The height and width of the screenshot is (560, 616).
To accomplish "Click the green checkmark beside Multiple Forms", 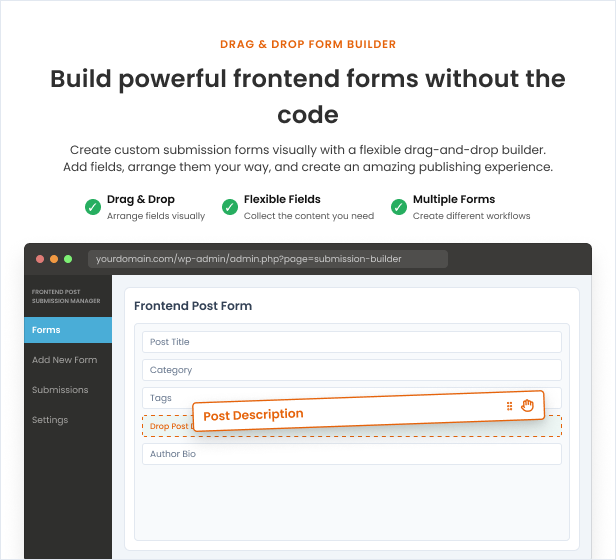I will pos(399,207).
